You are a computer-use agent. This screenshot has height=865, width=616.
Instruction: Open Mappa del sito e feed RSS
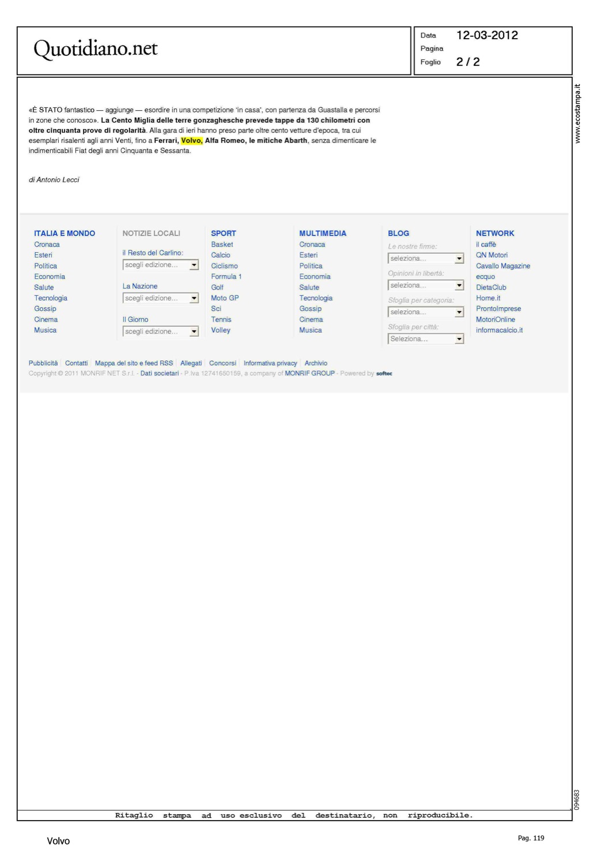(134, 363)
